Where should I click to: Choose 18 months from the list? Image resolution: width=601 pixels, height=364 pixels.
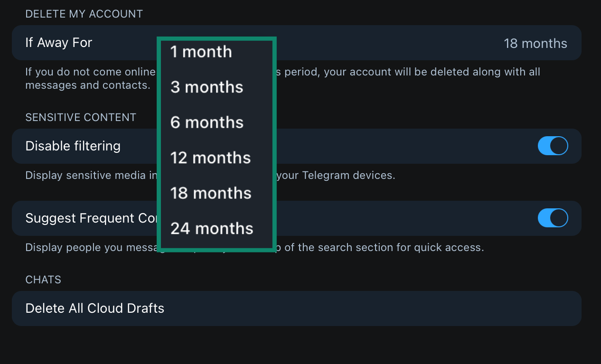tap(211, 193)
